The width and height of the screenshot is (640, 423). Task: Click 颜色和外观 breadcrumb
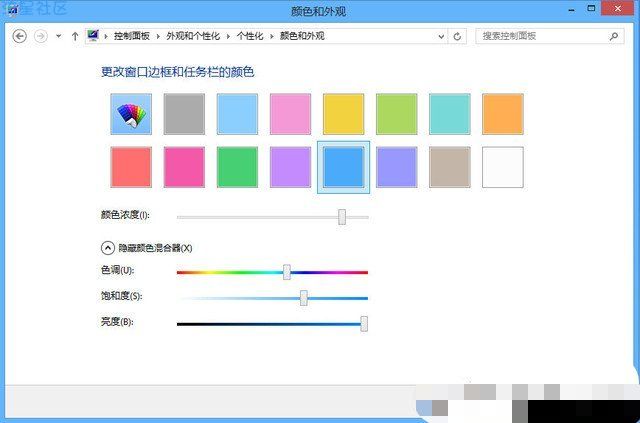pos(302,36)
